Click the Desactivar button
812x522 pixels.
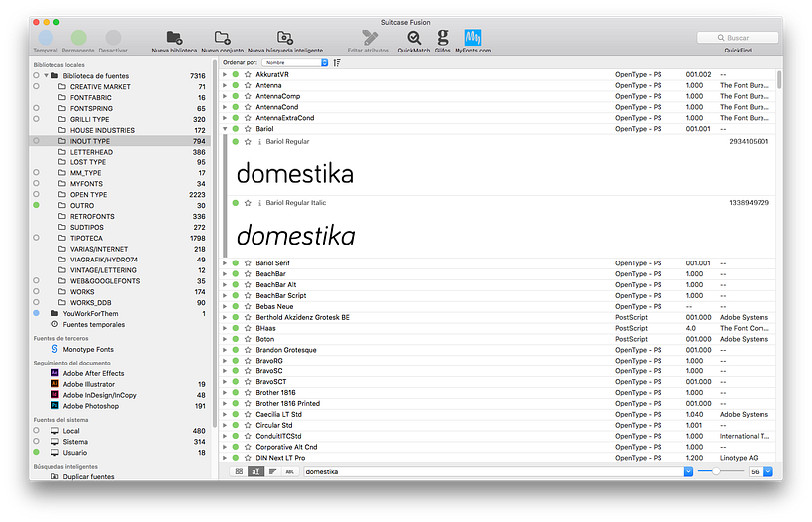coord(113,38)
